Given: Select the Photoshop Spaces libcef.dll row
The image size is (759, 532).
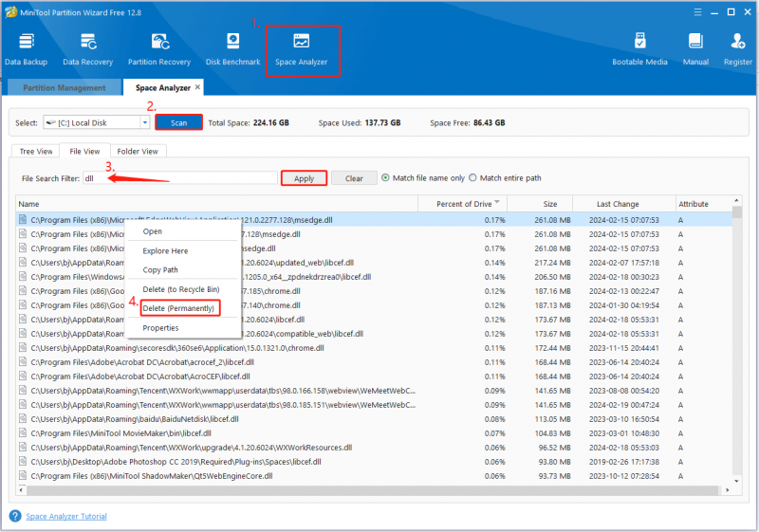Looking at the screenshot, I should pyautogui.click(x=374, y=462).
